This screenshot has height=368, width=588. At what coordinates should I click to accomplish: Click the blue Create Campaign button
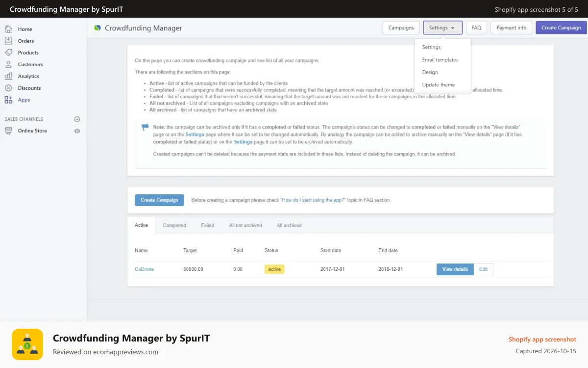159,200
